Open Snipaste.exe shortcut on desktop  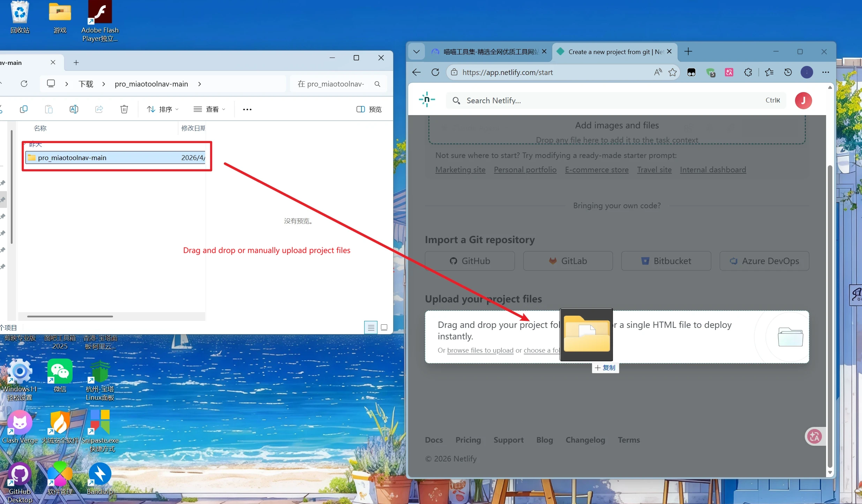point(100,431)
